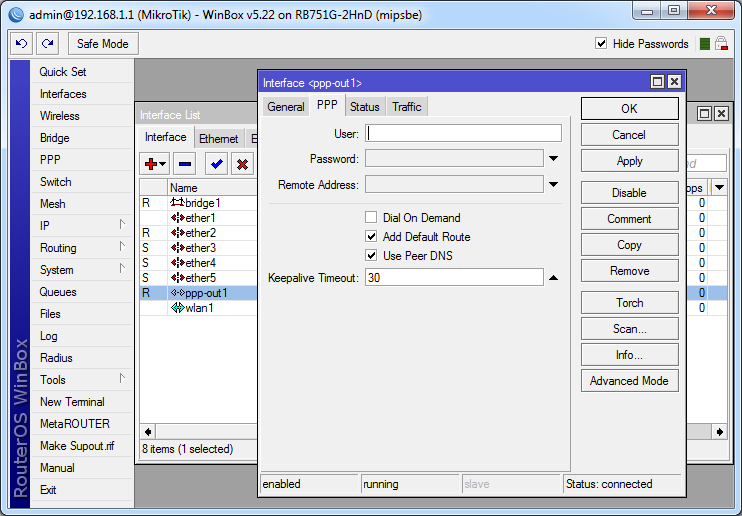
Task: Click the ether2 interface icon
Action: pyautogui.click(x=177, y=233)
